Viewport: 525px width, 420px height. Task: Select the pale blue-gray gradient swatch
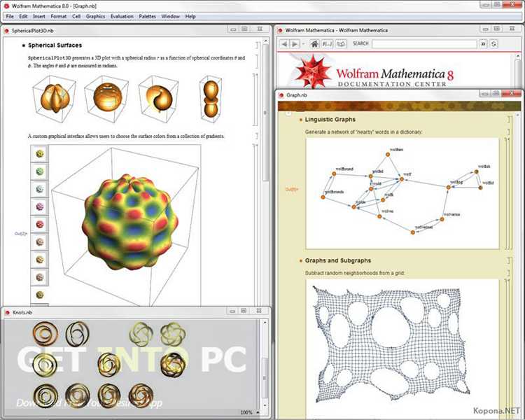coord(39,189)
